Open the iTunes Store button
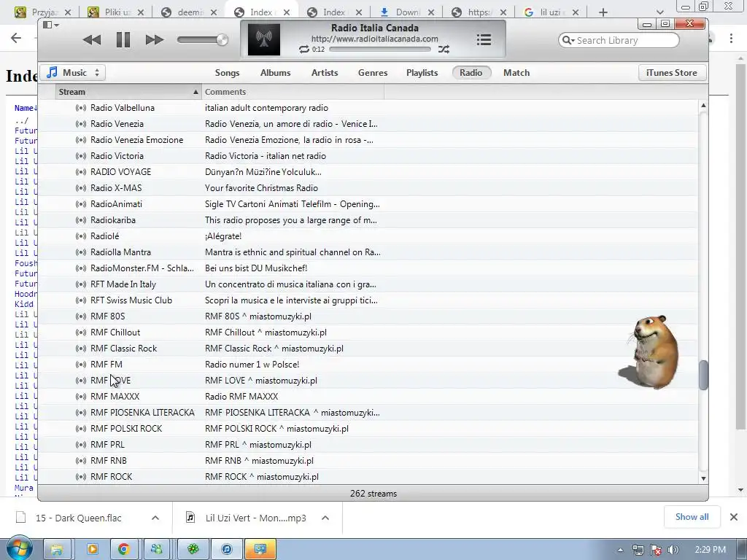 click(x=671, y=73)
